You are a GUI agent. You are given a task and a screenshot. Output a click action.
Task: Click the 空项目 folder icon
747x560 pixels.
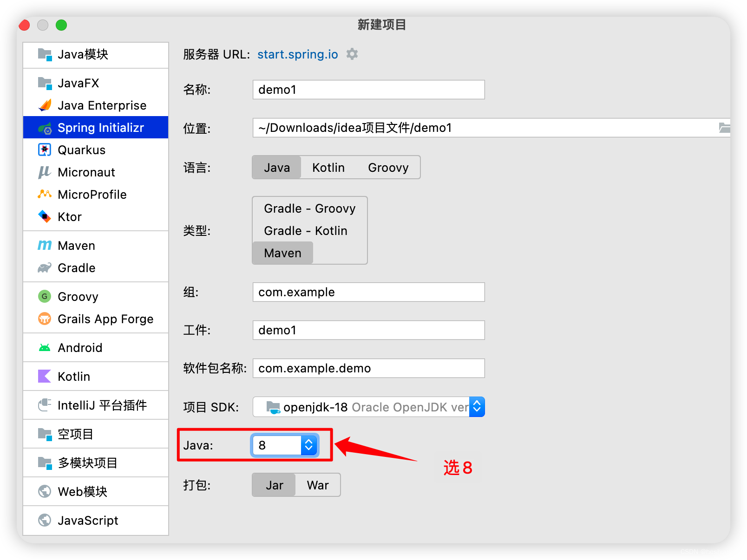point(45,434)
